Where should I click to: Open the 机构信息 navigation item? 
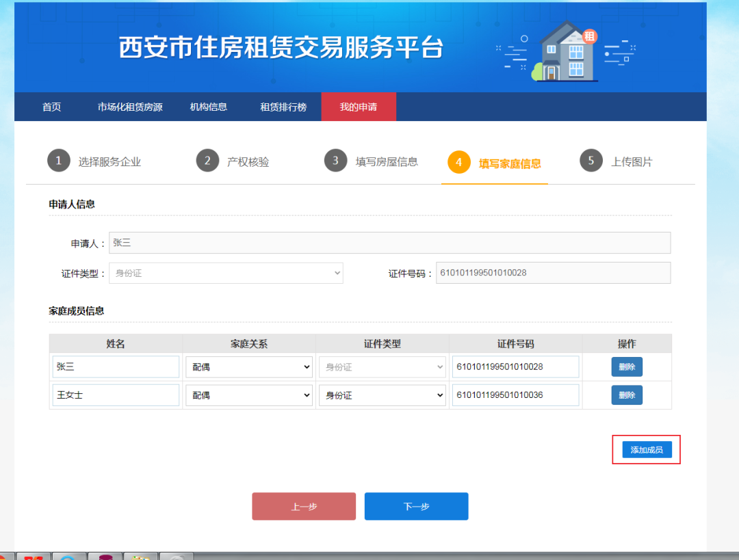209,107
